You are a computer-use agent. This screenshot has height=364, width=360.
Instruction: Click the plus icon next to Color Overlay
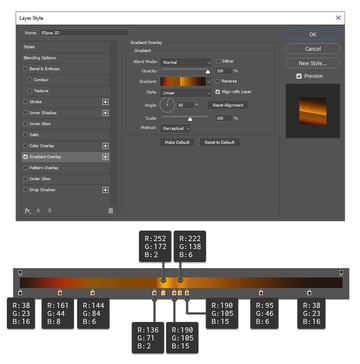click(x=105, y=146)
